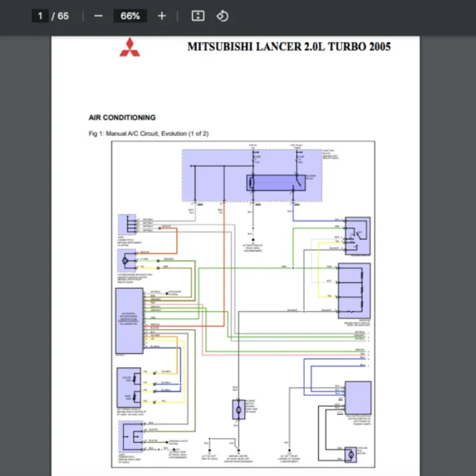
Task: Click the current page number field
Action: [x=40, y=16]
